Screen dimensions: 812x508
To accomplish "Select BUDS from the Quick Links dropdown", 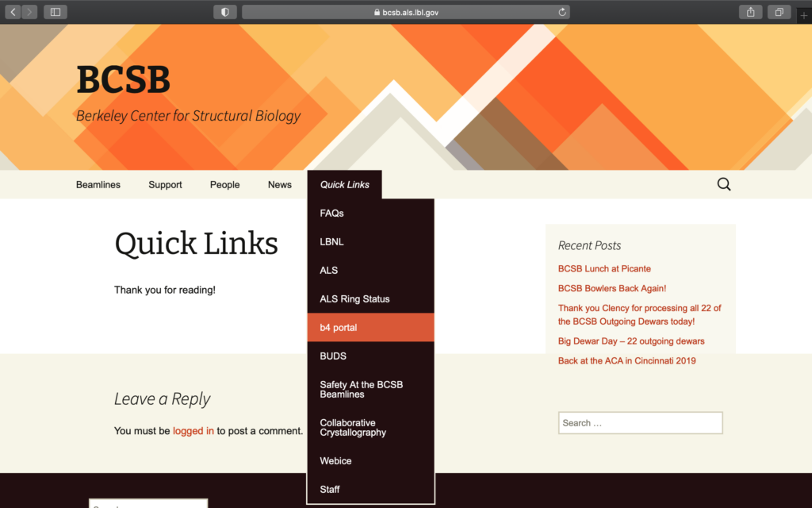I will point(332,356).
